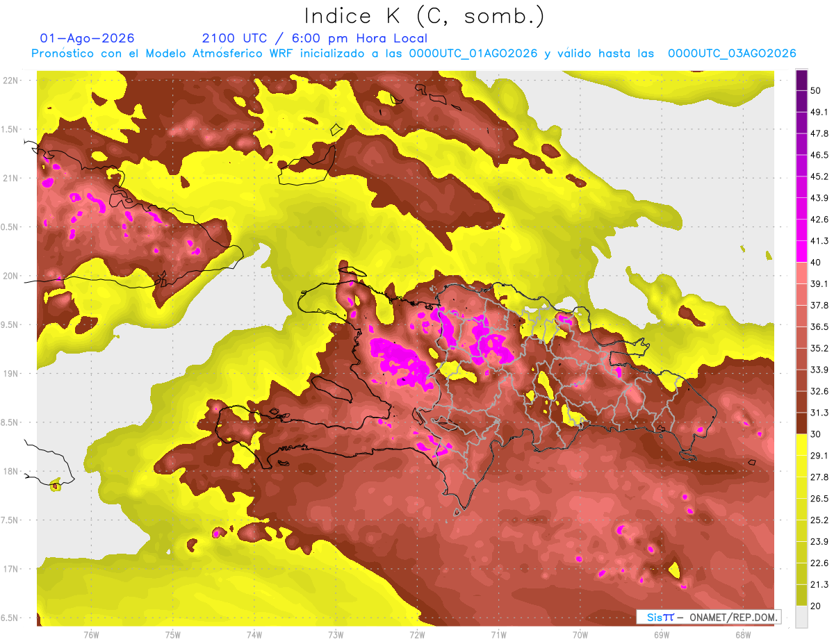Click the colorbar value '45.2'
The height and width of the screenshot is (644, 834).
tap(819, 176)
